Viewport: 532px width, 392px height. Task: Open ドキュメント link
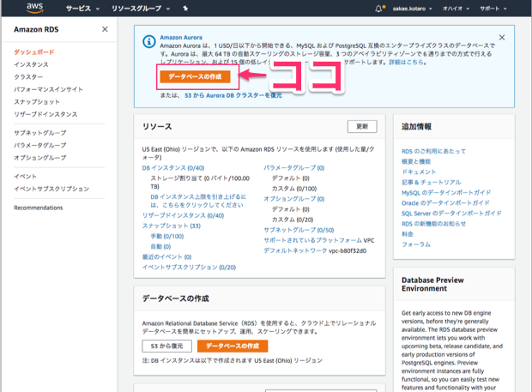419,172
